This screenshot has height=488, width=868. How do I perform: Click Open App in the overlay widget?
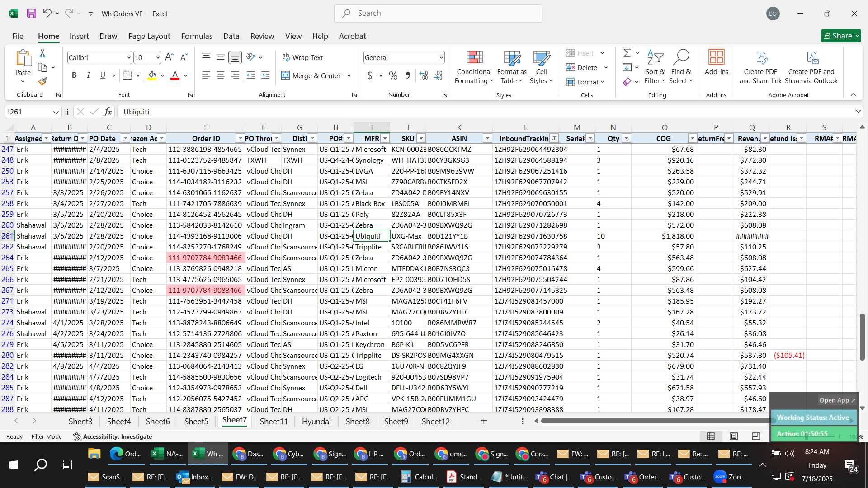[x=837, y=400]
